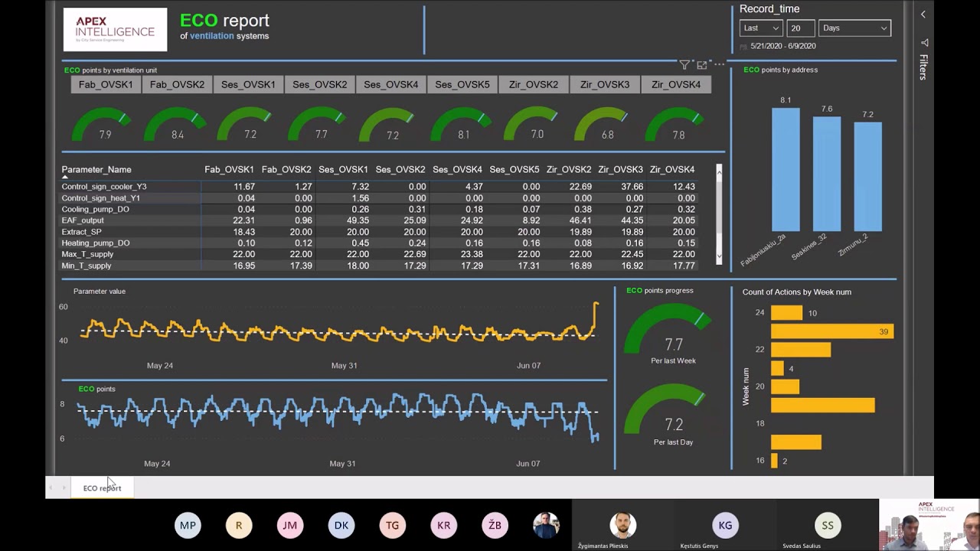Select the ECO report page tab
The image size is (980, 551).
[102, 487]
